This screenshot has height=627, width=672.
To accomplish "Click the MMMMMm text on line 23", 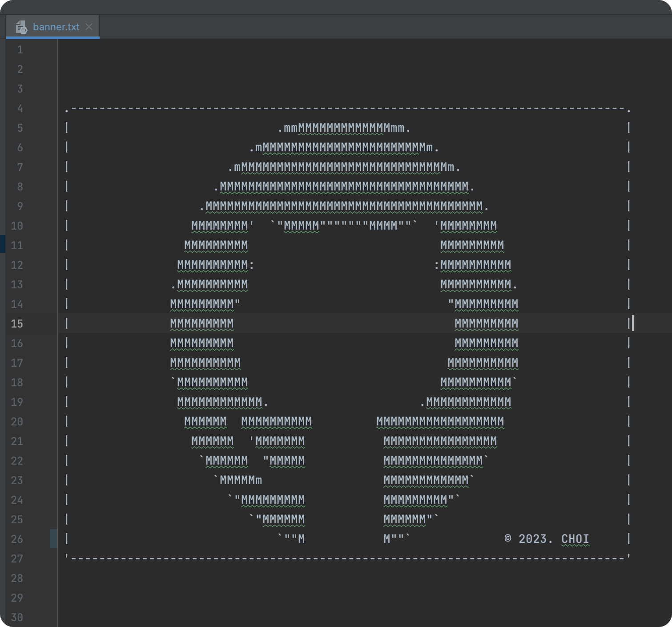I will (x=237, y=480).
